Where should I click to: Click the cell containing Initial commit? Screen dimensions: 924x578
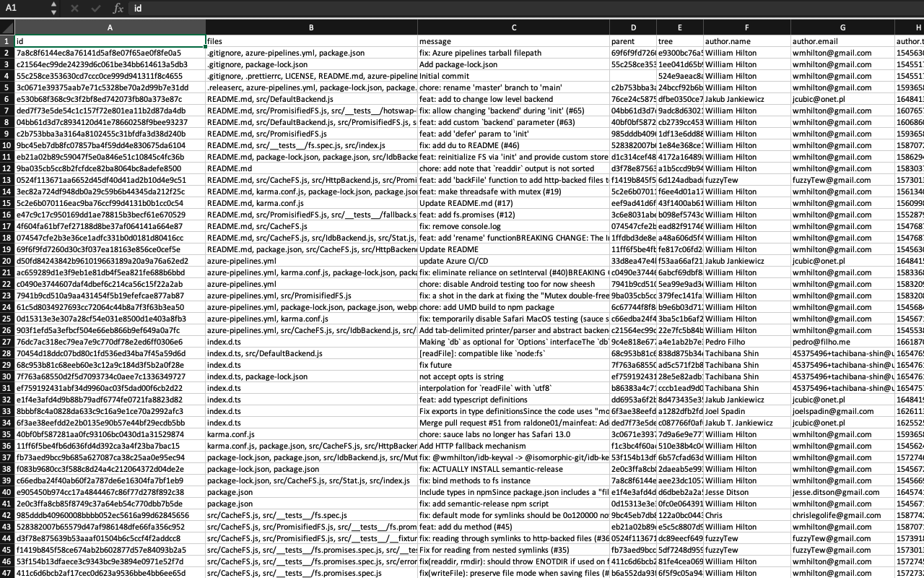point(513,76)
